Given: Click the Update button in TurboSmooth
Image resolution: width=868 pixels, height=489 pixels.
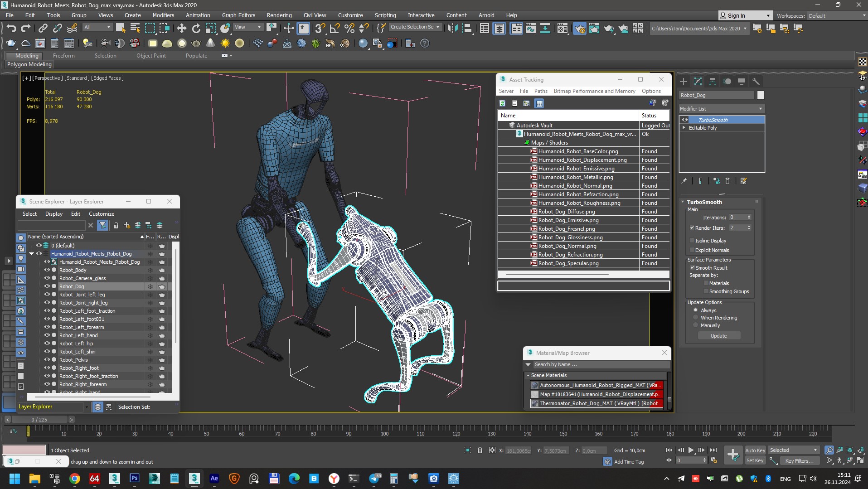Looking at the screenshot, I should [x=719, y=336].
